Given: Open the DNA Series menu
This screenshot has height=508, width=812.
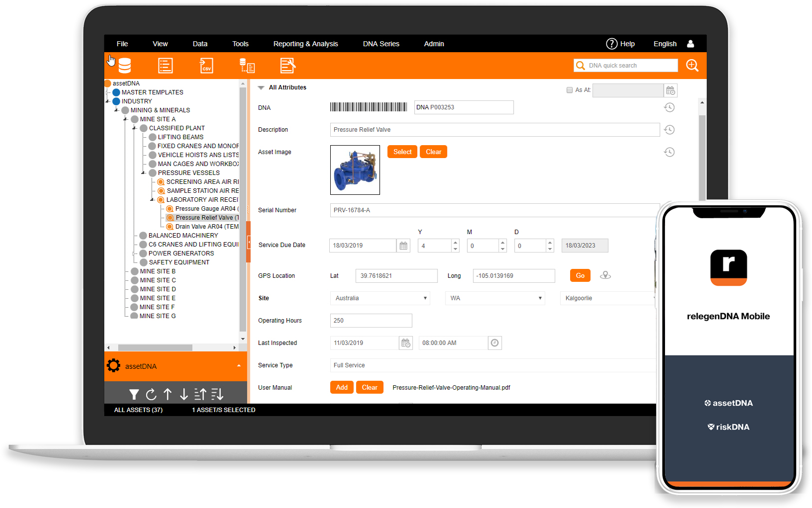Looking at the screenshot, I should [381, 44].
